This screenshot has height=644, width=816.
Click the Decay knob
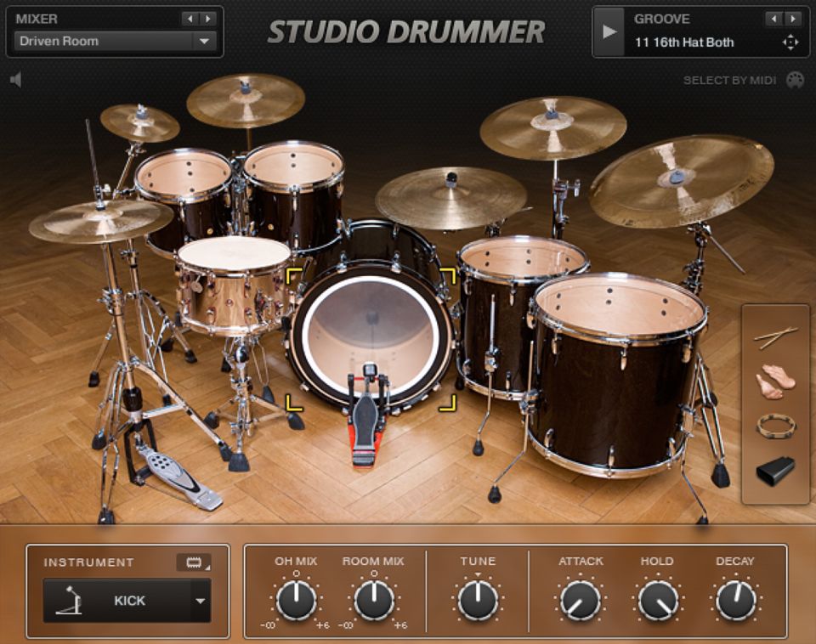735,600
